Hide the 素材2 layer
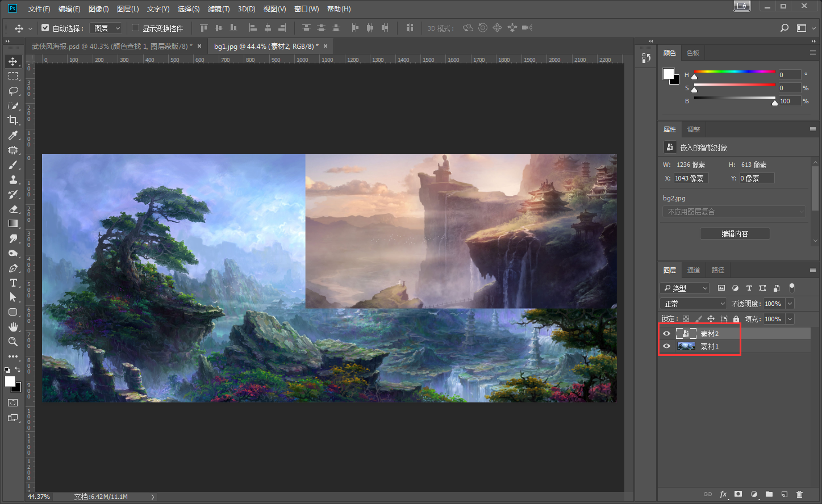The height and width of the screenshot is (504, 822). (x=667, y=334)
